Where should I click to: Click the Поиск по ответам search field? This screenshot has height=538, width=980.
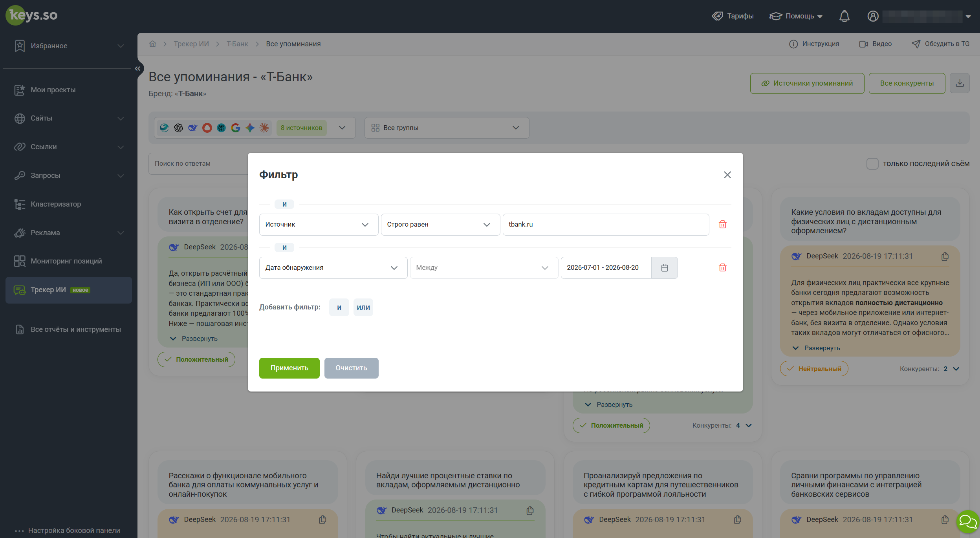pyautogui.click(x=198, y=164)
